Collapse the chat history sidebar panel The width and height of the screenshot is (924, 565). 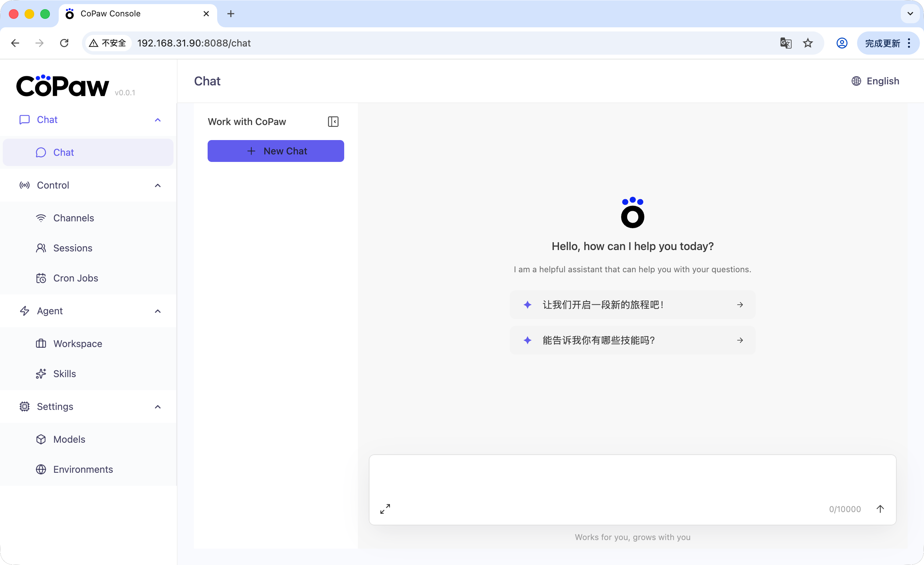333,122
